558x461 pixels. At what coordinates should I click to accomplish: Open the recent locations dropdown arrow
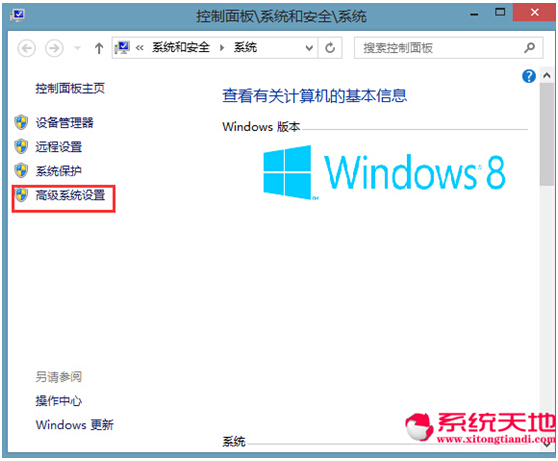77,48
